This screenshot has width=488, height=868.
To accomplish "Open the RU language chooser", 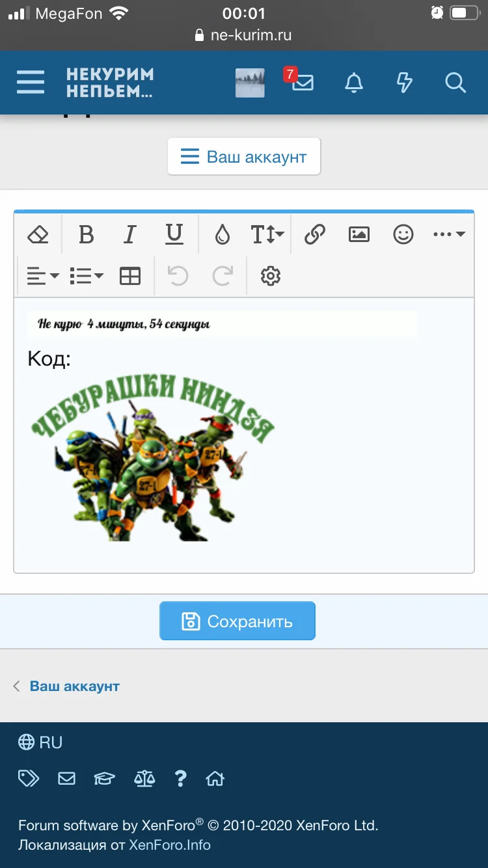I will coord(40,742).
